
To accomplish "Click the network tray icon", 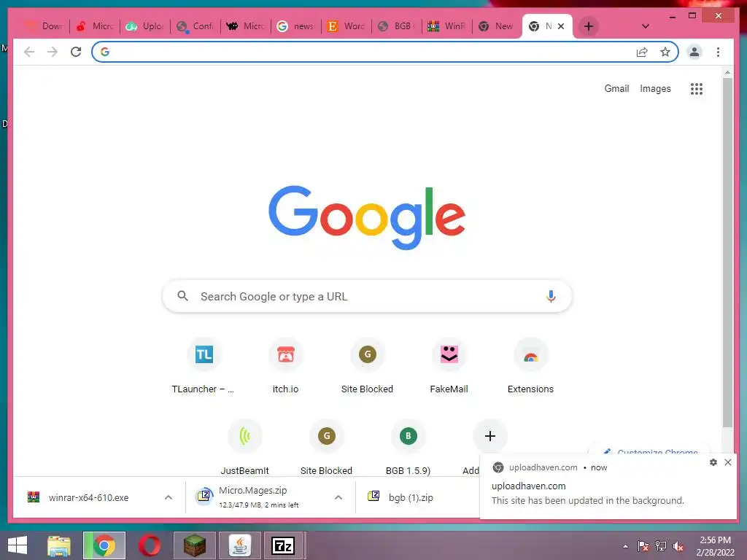I will (x=661, y=546).
